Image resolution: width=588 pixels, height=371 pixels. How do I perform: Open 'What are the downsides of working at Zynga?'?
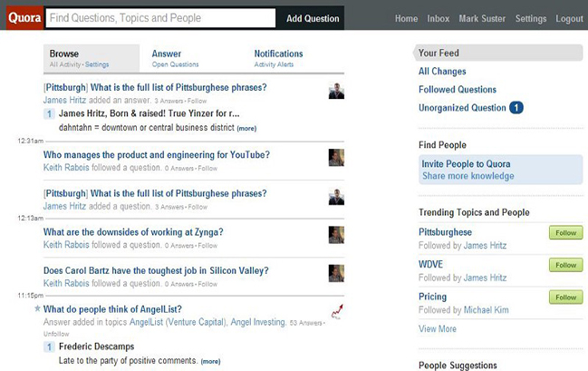[x=133, y=232]
